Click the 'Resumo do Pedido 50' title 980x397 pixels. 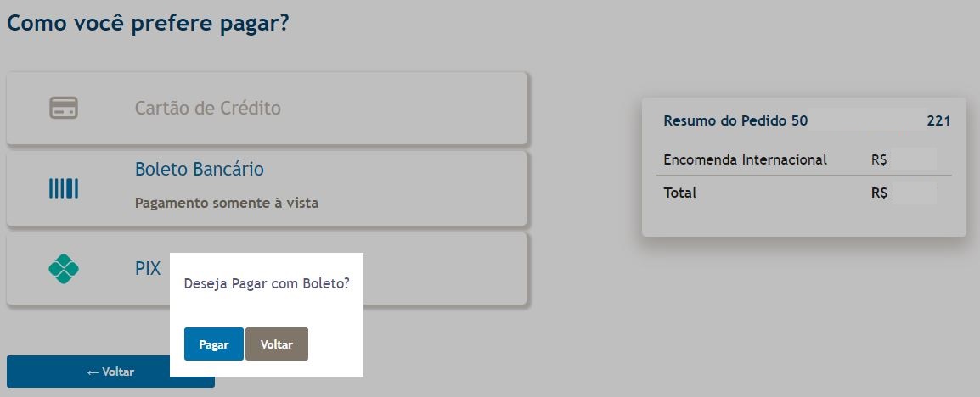(735, 121)
